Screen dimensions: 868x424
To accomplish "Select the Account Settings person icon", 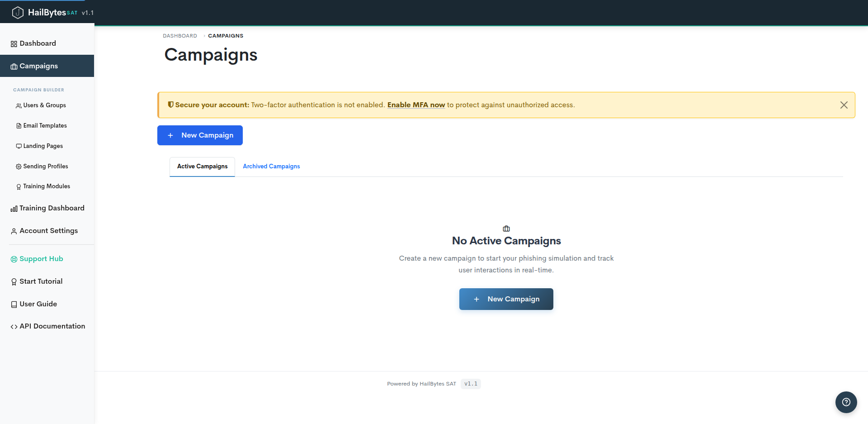I will (13, 231).
